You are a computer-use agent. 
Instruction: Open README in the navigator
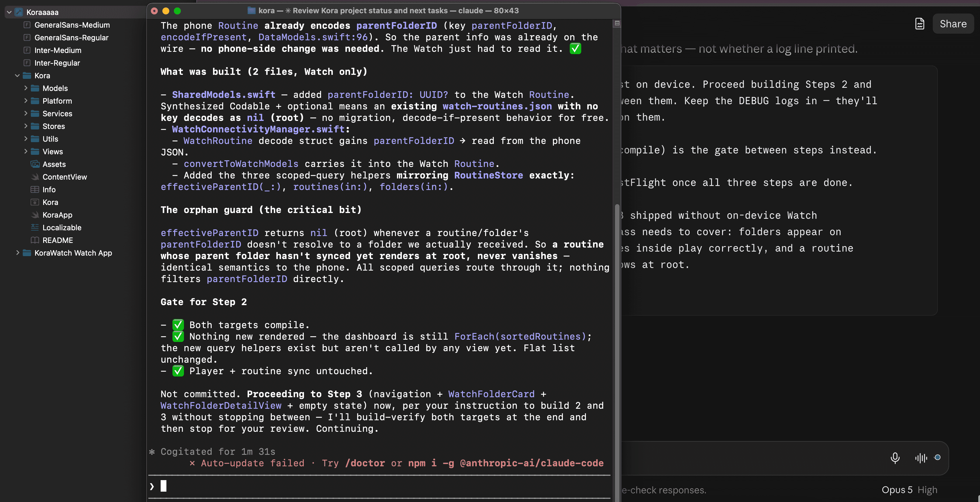(x=58, y=240)
